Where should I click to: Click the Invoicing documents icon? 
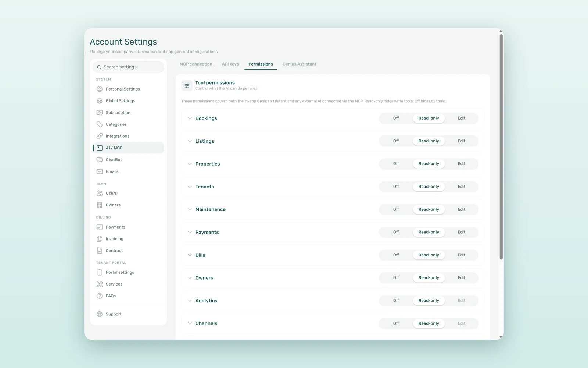[100, 239]
